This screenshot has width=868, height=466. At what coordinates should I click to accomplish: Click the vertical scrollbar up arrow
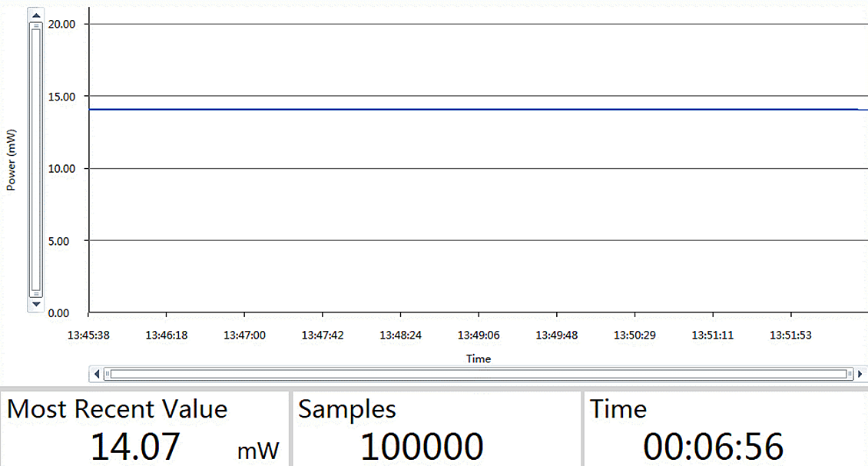[35, 15]
